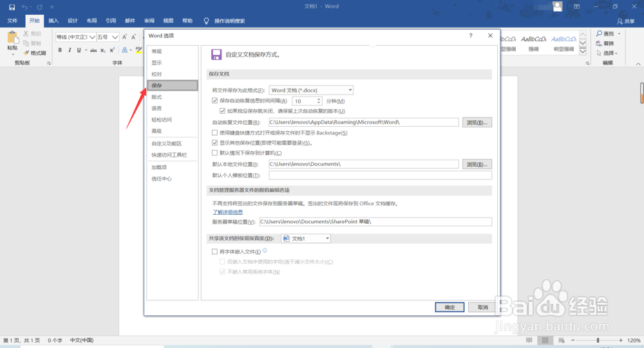644x348 pixels.
Task: Click the lightbulb Tell Me search icon
Action: 206,21
